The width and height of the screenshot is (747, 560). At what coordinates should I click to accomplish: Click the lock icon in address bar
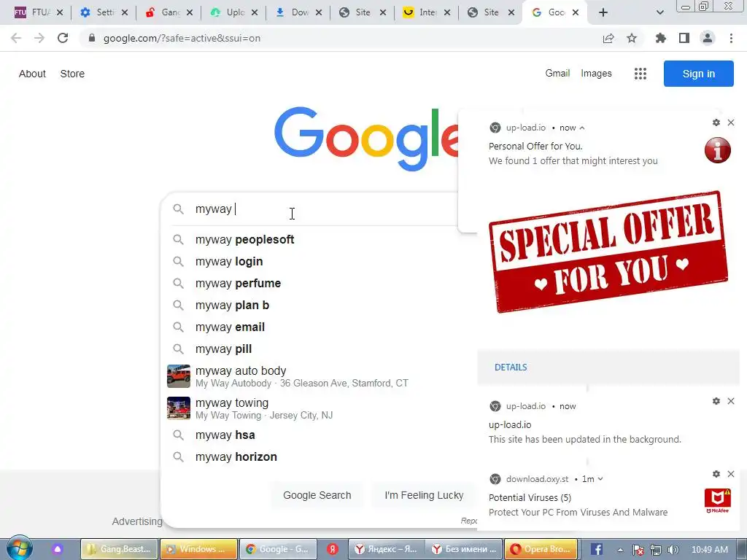[x=92, y=38]
